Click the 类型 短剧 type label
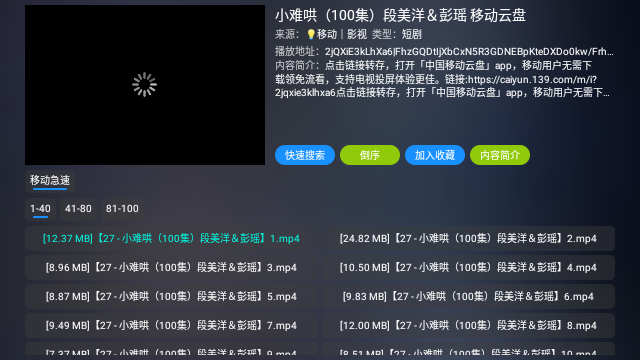This screenshot has width=640, height=360. [x=397, y=34]
